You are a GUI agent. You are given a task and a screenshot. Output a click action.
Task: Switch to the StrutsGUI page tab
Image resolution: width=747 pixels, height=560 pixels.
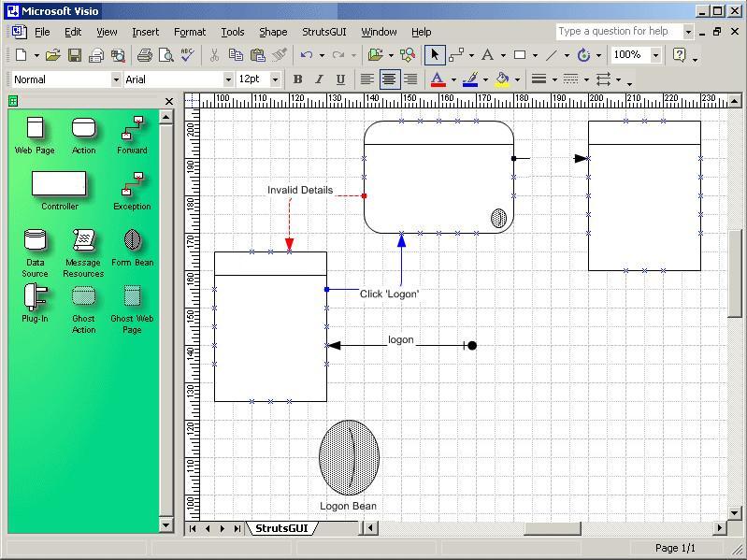click(x=281, y=528)
